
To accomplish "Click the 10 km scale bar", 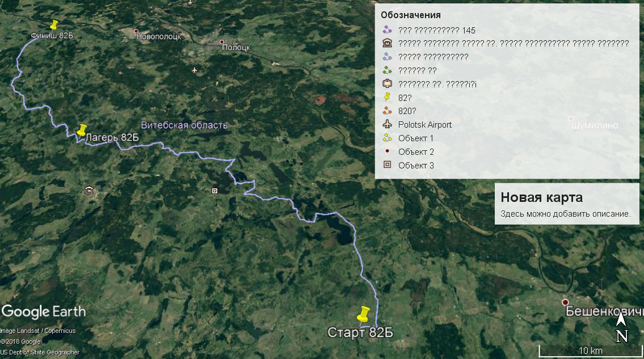I will (590, 351).
